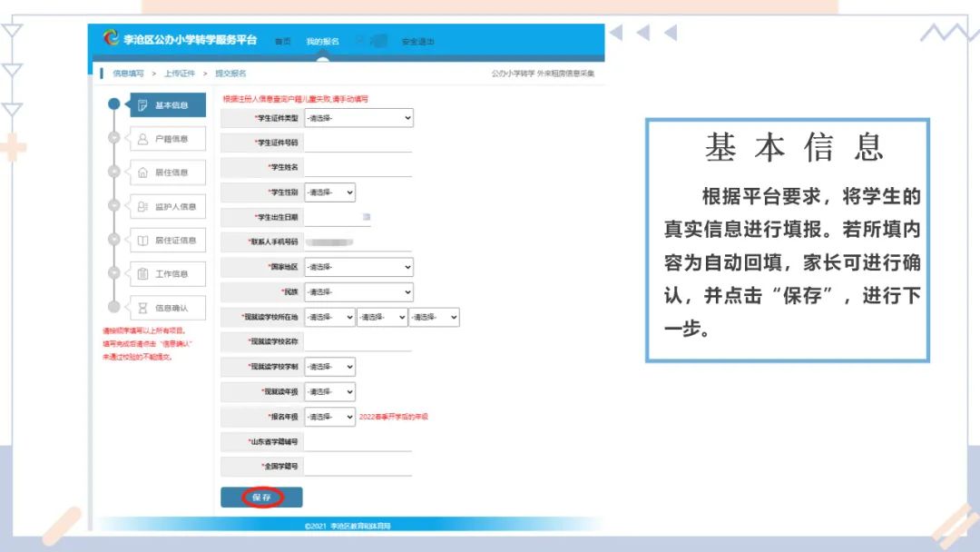The height and width of the screenshot is (552, 980).
Task: Click the 信息确认 hourglass icon
Action: pyautogui.click(x=142, y=303)
